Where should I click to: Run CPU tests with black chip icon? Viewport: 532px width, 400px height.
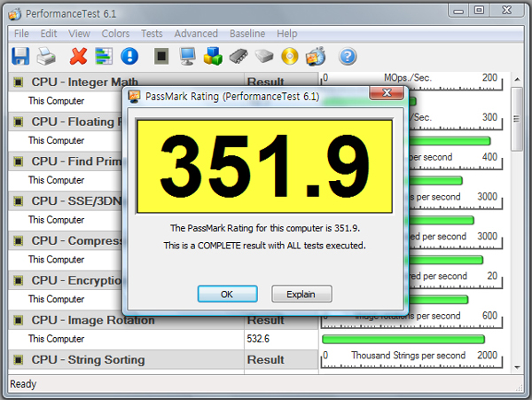click(161, 56)
